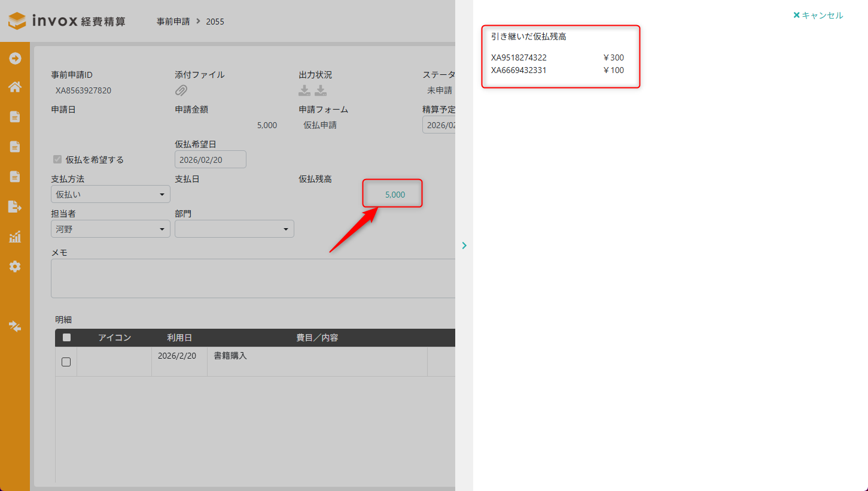This screenshot has width=868, height=491.
Task: Toggle the 仮払を希望する checkbox
Action: [x=57, y=159]
